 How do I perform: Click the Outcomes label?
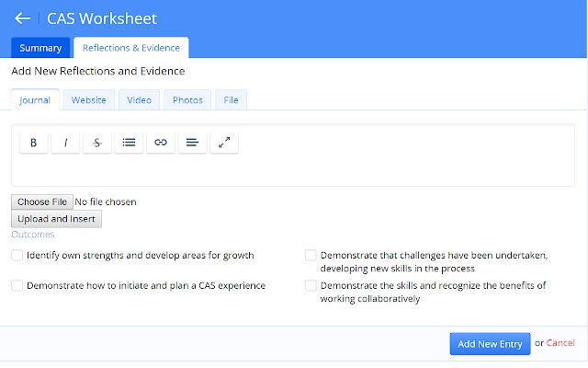point(33,235)
